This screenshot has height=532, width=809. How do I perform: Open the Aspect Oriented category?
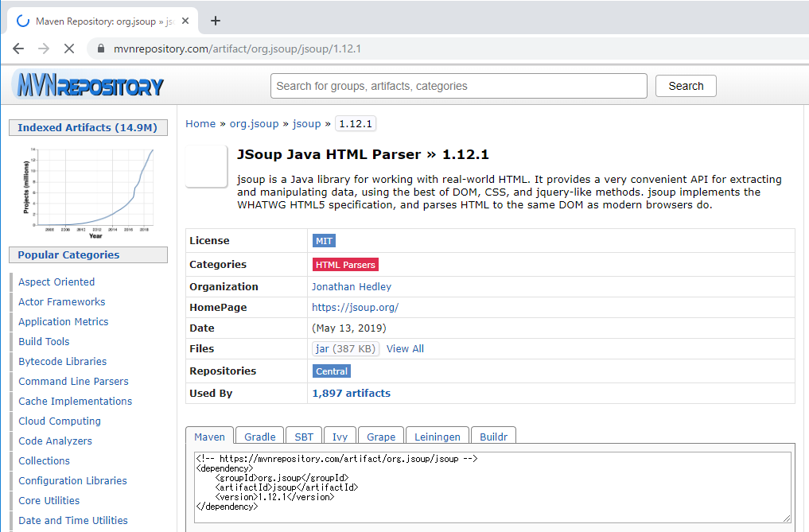pos(56,282)
